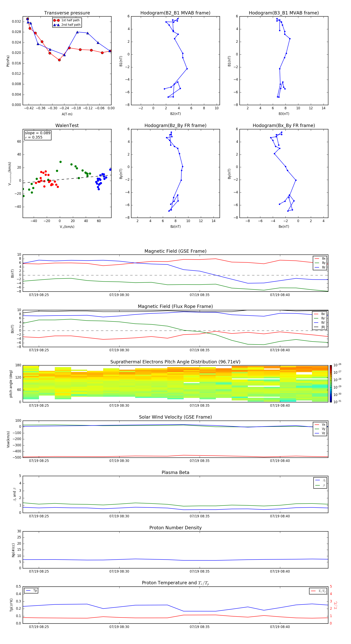Screen dimensions: 351x644
Task: Click the 'r = 0.355' annotation
Action: click(34, 137)
